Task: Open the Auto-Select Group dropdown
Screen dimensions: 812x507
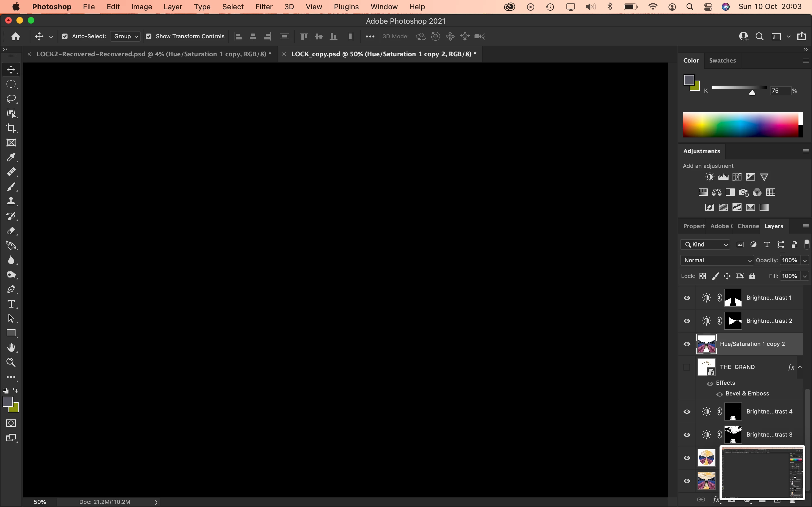Action: click(125, 37)
